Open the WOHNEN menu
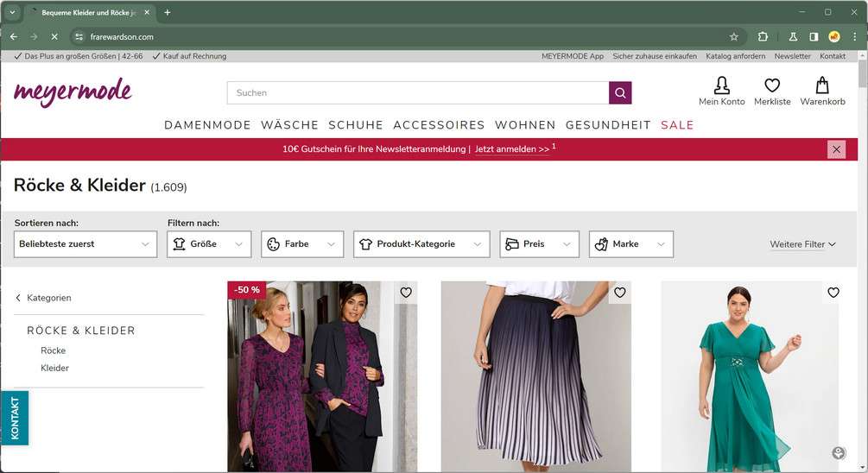The width and height of the screenshot is (868, 473). click(x=525, y=125)
